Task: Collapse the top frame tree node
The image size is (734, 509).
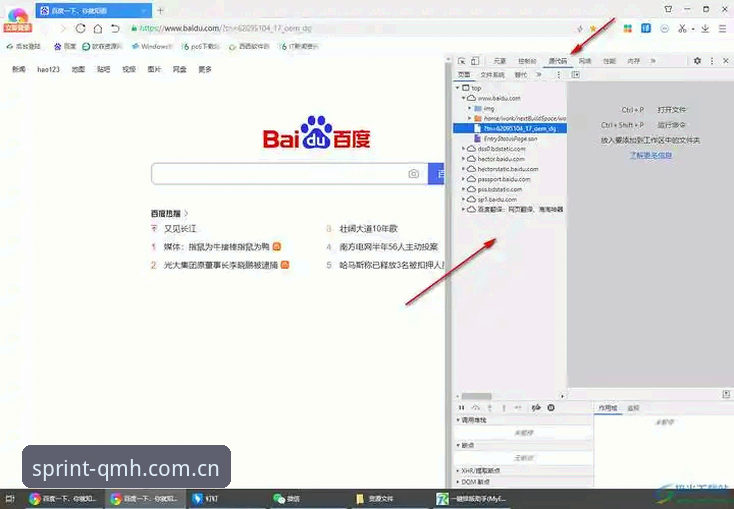Action: coord(457,88)
